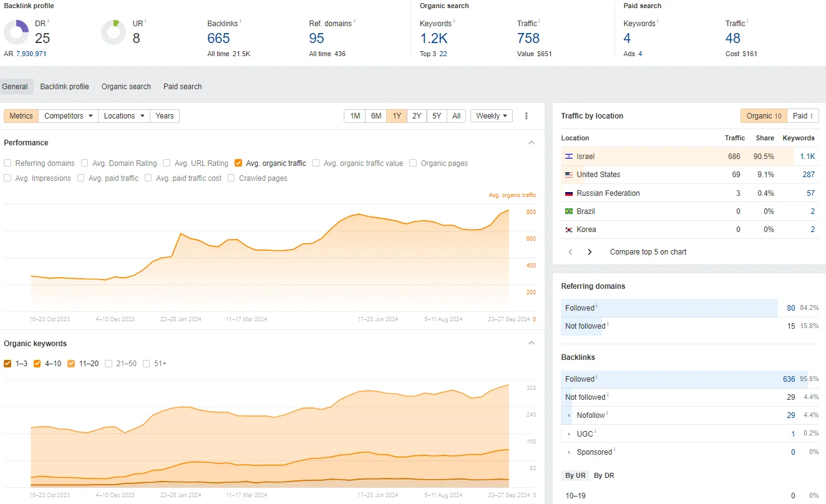Click the UR donut chart icon
826x504 pixels.
coord(114,32)
